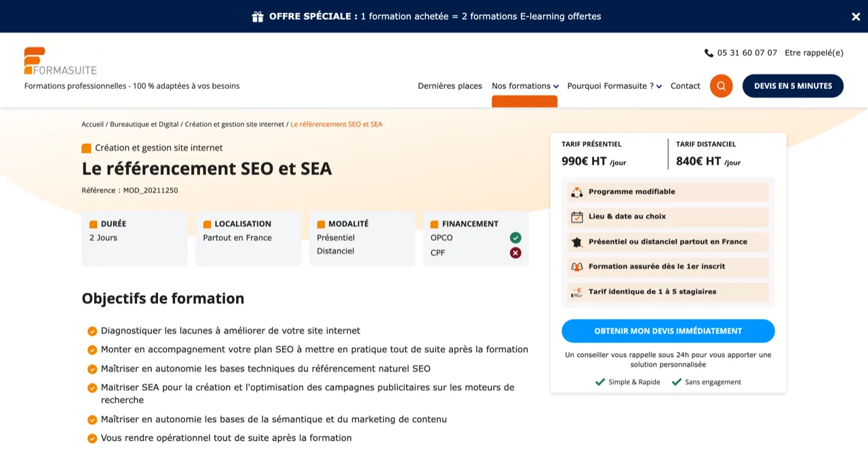Click the 2 Jours duration value

pos(103,237)
